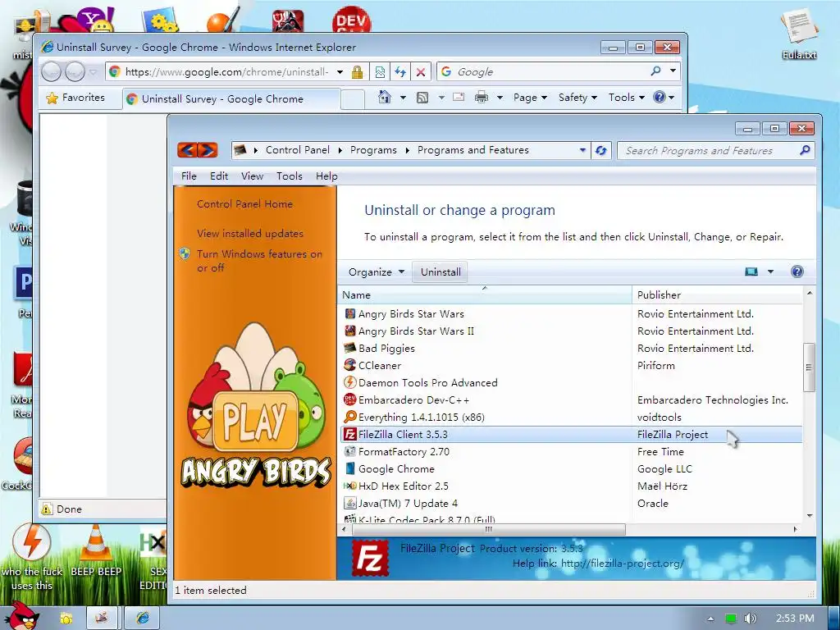Click the FormatFactory program icon
This screenshot has height=630, width=840.
click(349, 451)
